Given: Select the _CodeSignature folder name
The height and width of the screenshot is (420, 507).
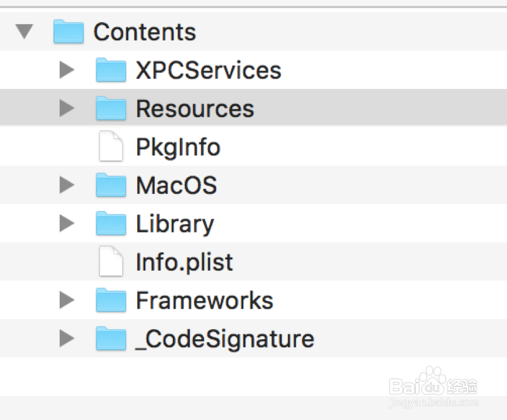Looking at the screenshot, I should click(224, 340).
